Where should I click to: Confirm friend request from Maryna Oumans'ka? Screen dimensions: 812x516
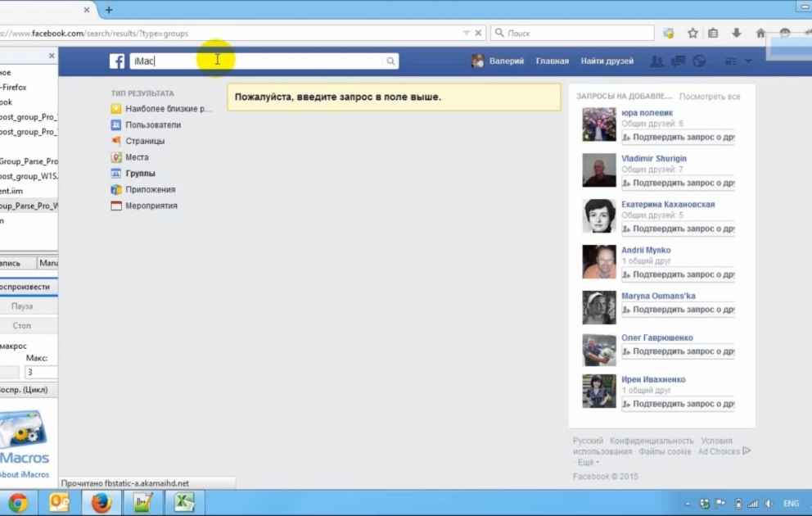pyautogui.click(x=678, y=310)
